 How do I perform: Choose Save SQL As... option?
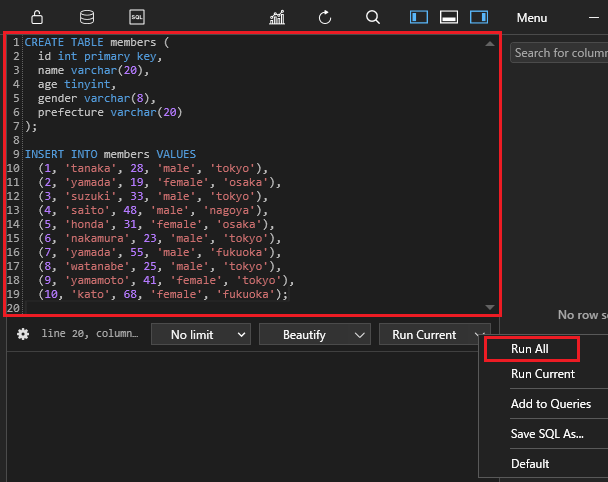point(547,434)
